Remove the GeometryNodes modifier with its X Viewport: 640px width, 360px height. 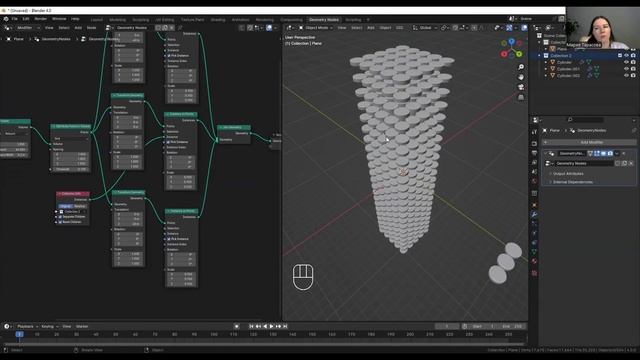point(624,153)
